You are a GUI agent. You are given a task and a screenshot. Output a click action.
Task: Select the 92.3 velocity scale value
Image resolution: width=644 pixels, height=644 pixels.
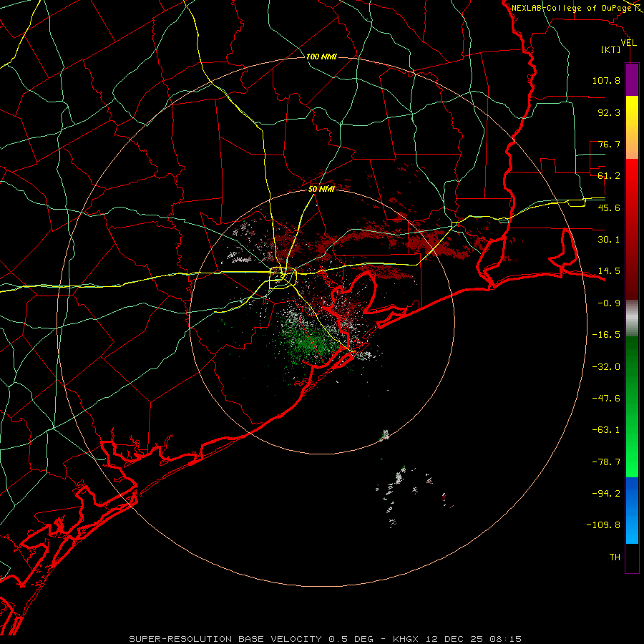pos(609,112)
